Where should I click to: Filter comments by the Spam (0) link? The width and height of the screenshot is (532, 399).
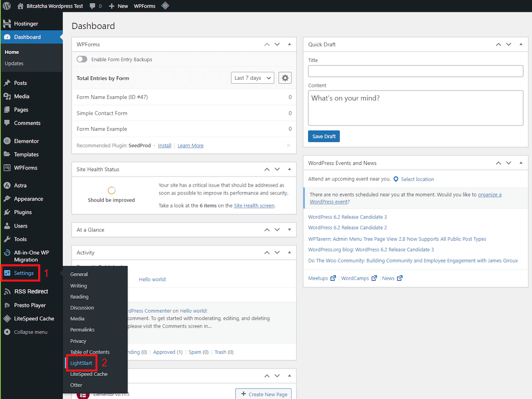coord(198,352)
